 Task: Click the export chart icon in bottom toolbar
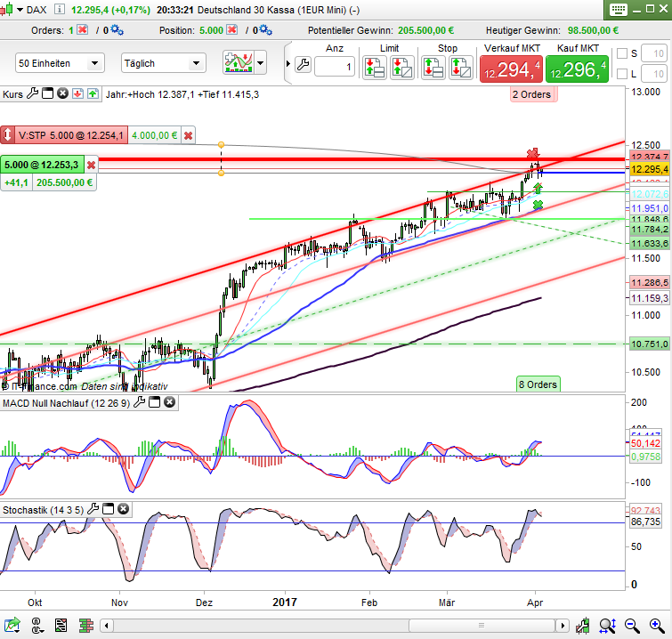(x=12, y=626)
